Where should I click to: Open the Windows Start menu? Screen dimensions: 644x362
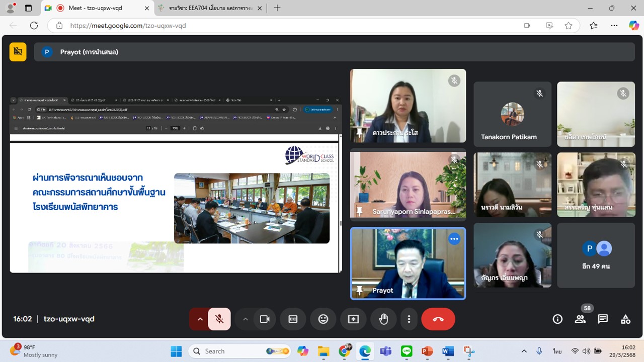click(x=176, y=351)
